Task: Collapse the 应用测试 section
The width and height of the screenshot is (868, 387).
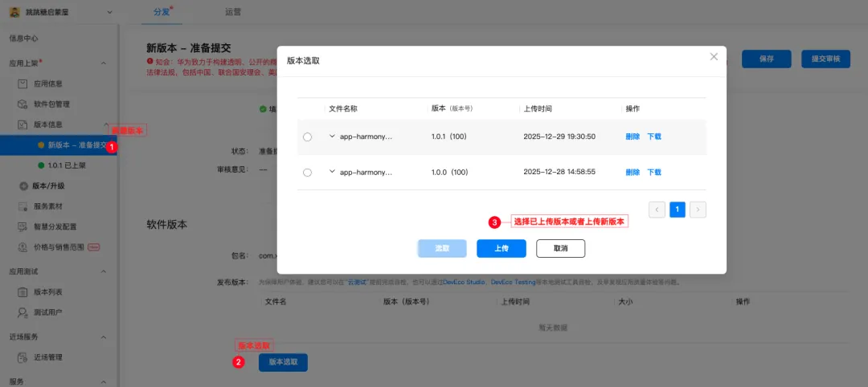Action: point(104,272)
